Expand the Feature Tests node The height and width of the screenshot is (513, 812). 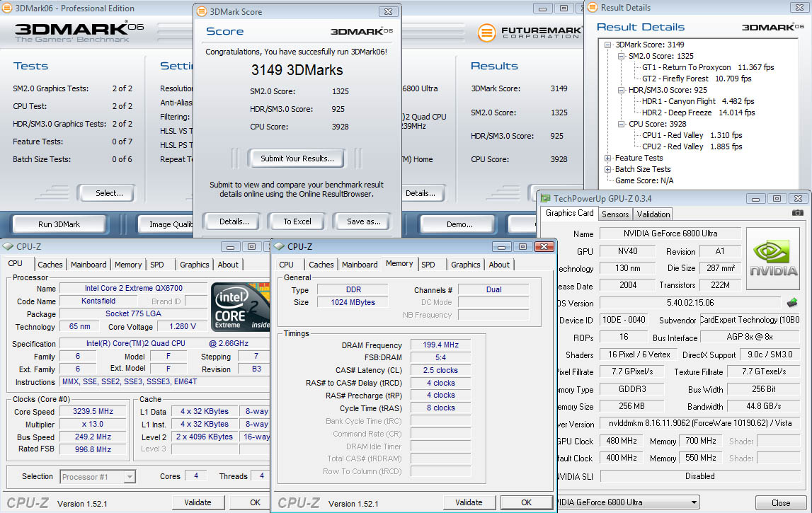point(608,158)
